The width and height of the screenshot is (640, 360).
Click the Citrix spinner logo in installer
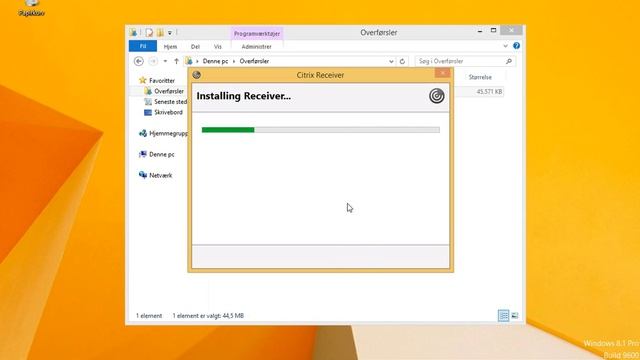(436, 96)
